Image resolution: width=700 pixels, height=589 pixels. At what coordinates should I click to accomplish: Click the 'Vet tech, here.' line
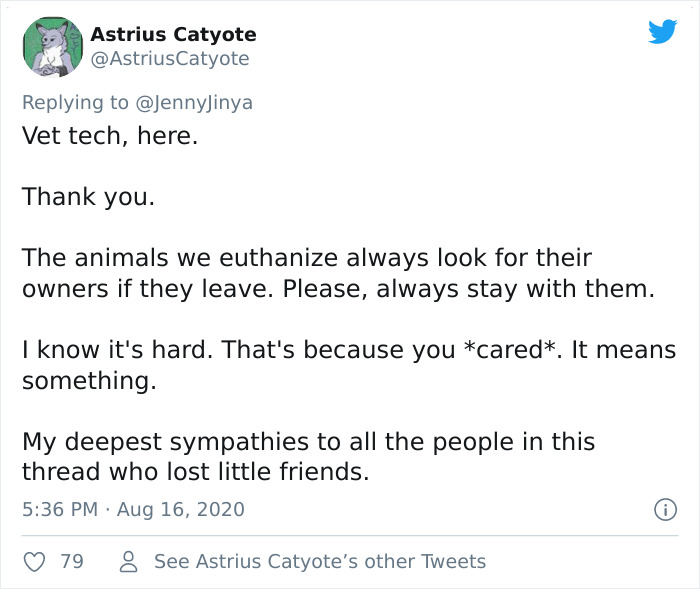[x=110, y=136]
